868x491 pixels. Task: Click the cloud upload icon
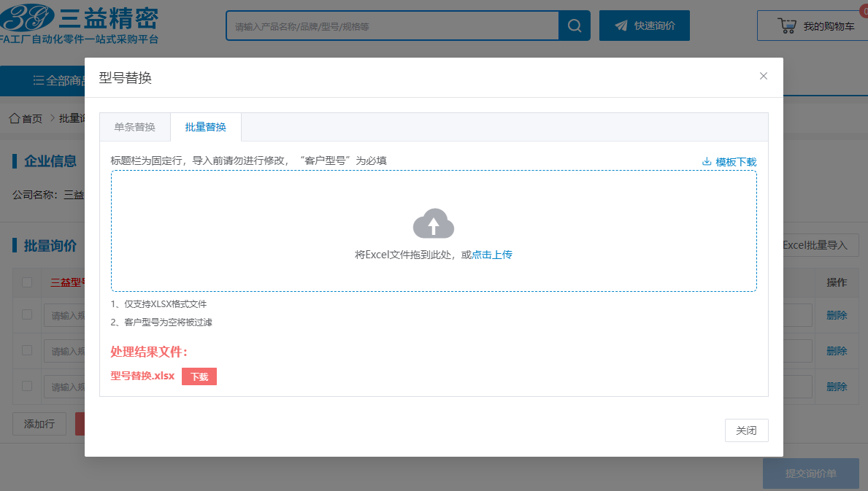click(x=434, y=223)
